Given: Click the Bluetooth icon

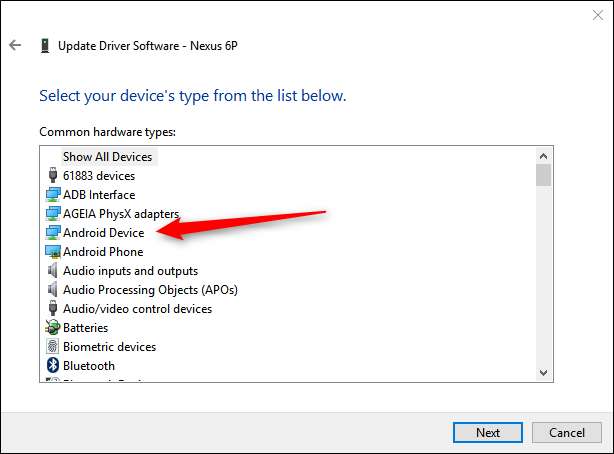Looking at the screenshot, I should pyautogui.click(x=53, y=366).
